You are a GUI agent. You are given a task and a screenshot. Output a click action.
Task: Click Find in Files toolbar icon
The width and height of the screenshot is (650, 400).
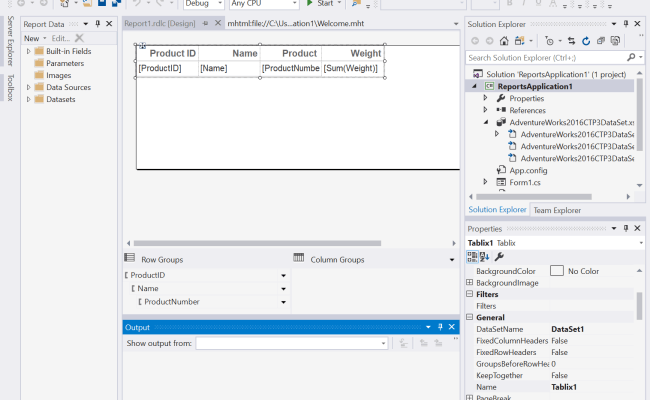(x=356, y=3)
